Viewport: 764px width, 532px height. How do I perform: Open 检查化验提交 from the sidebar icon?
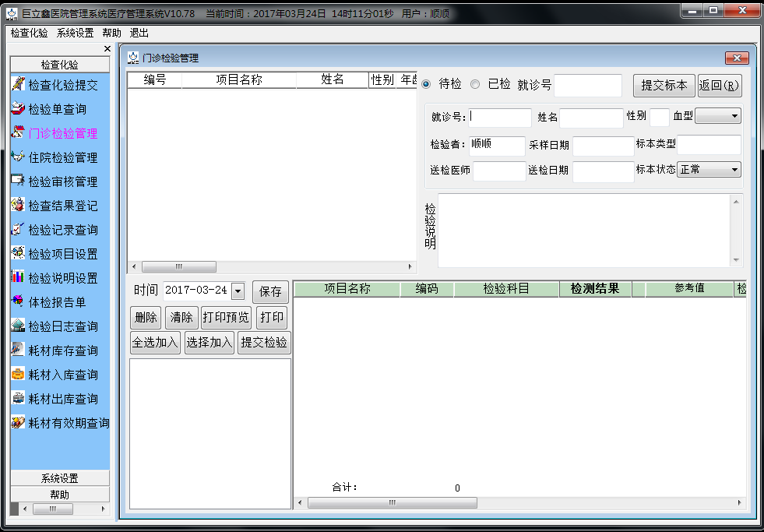(18, 85)
